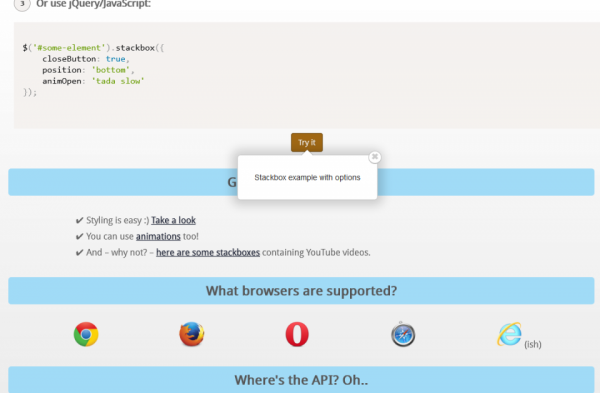600x393 pixels.
Task: Click the Internet Explorer icon
Action: (509, 334)
